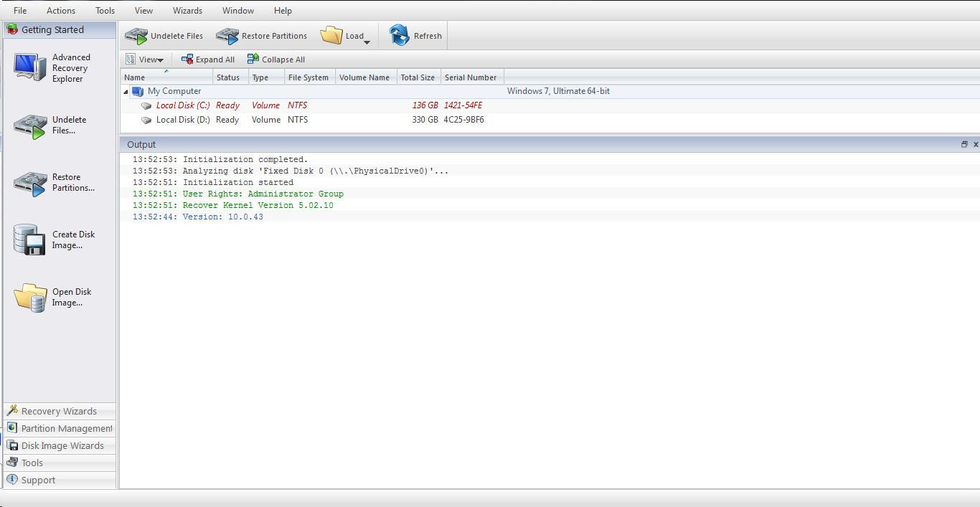
Task: Collapse the My Computer tree node
Action: click(x=126, y=92)
